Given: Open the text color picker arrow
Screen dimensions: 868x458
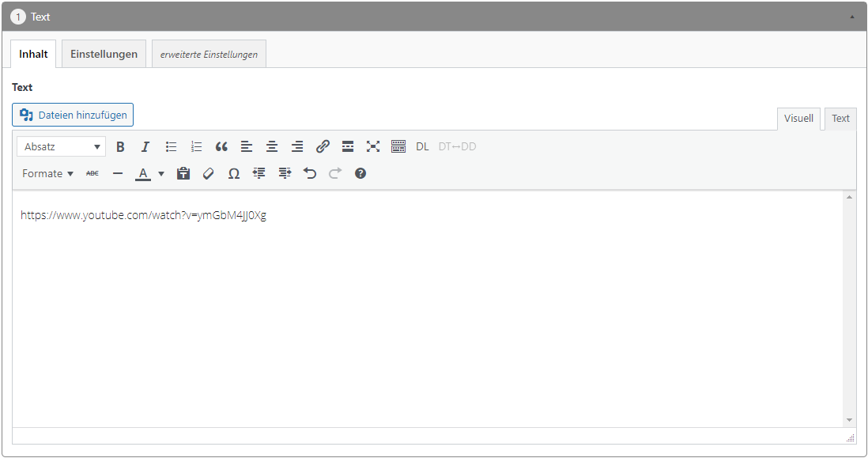Looking at the screenshot, I should (x=161, y=173).
